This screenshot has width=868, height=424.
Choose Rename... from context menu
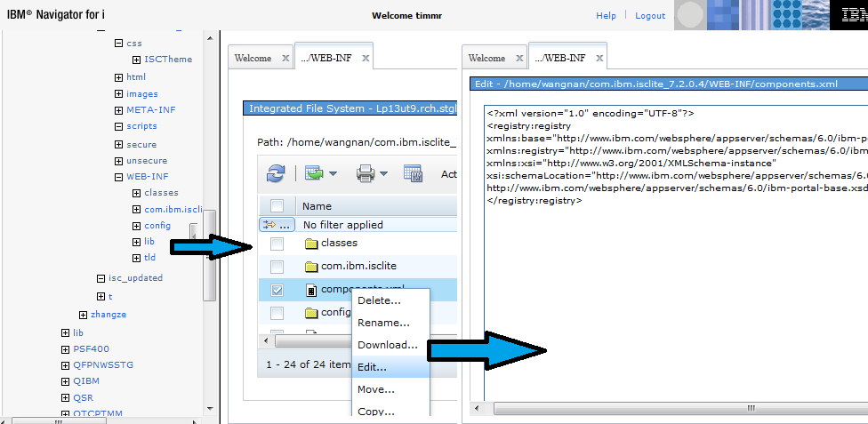coord(390,323)
